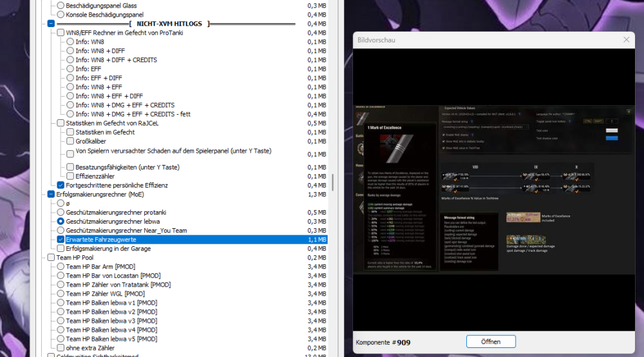The width and height of the screenshot is (644, 357).
Task: Select the Beschädigungspanel Glass radio button
Action: (x=61, y=5)
